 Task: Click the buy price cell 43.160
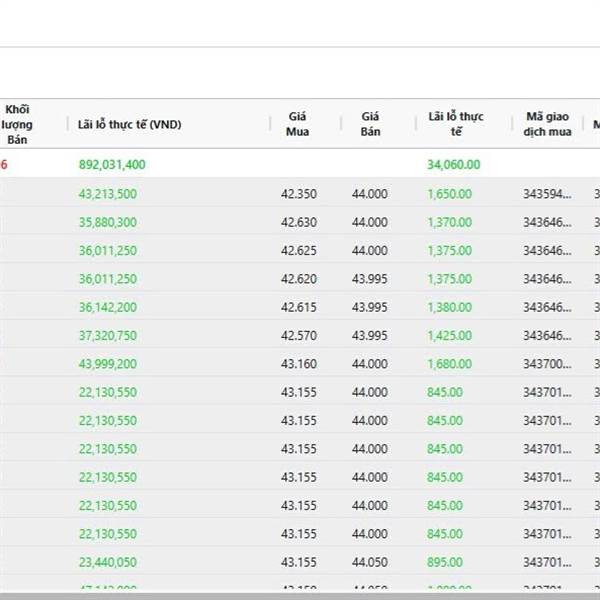tap(298, 364)
